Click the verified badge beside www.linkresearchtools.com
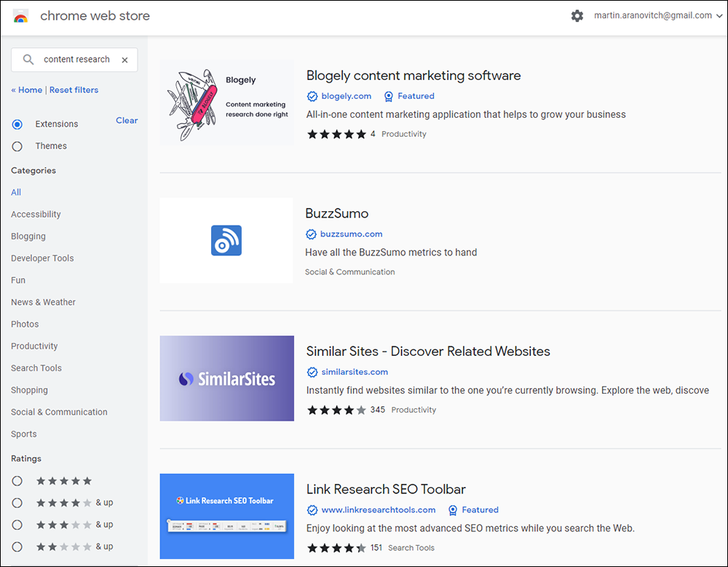Viewport: 728px width, 567px height. coord(312,510)
